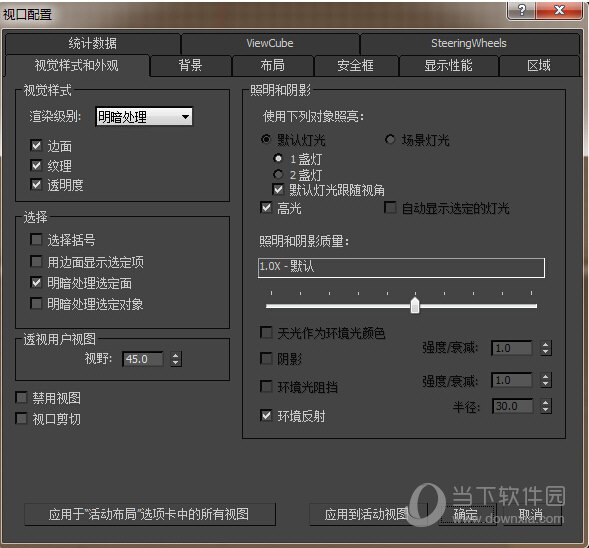This screenshot has width=589, height=548.
Task: Click the 视野 spinner arrows
Action: point(175,359)
